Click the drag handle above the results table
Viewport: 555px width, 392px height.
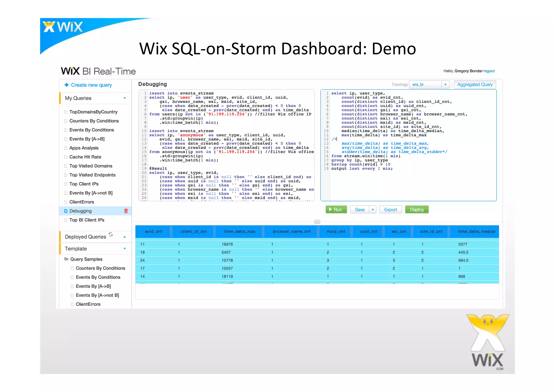pos(317,222)
